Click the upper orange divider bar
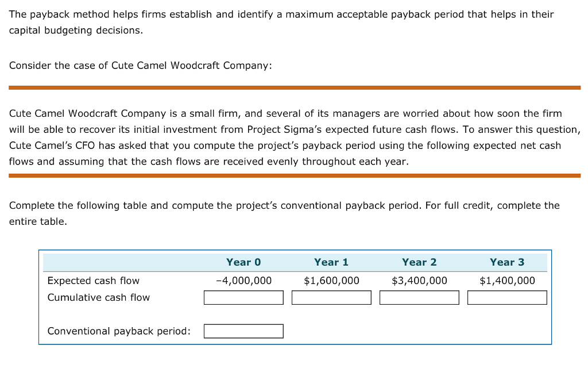 tap(294, 87)
